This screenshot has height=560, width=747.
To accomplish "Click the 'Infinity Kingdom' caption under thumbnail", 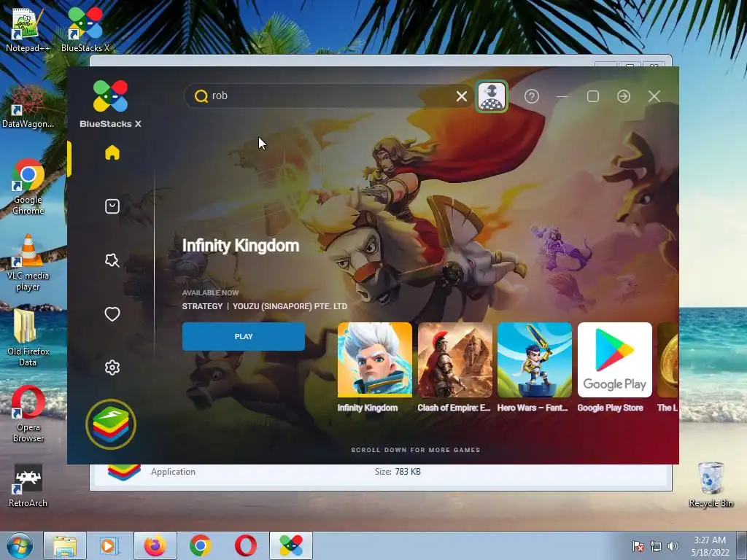I will click(368, 408).
